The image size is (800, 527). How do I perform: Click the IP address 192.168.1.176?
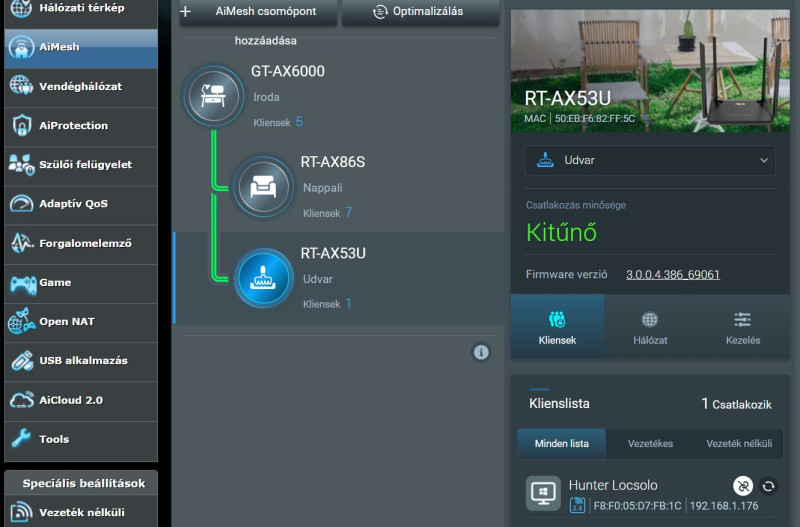tap(724, 506)
